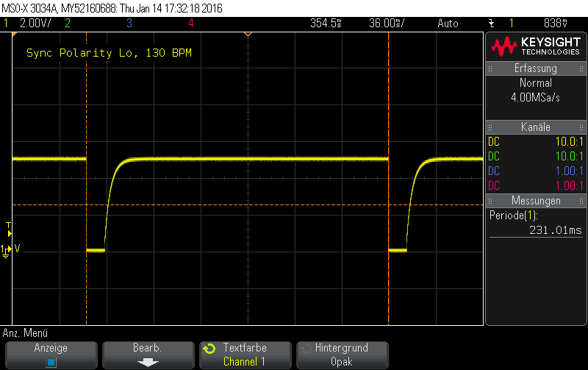Open the Messungen panel header

pyautogui.click(x=536, y=200)
